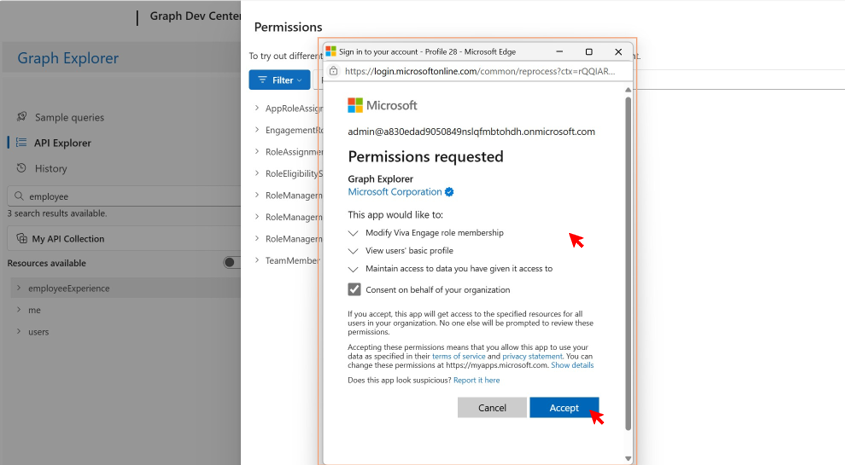This screenshot has width=845, height=465.
Task: Expand the RoleAssignment permissions group
Action: (257, 151)
